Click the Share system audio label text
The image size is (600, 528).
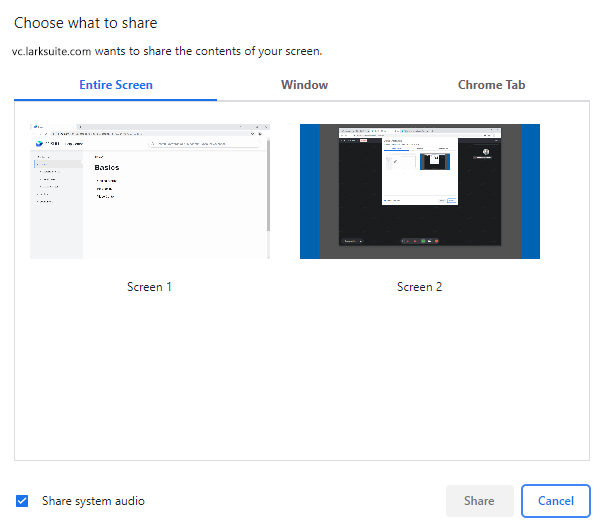pos(93,501)
